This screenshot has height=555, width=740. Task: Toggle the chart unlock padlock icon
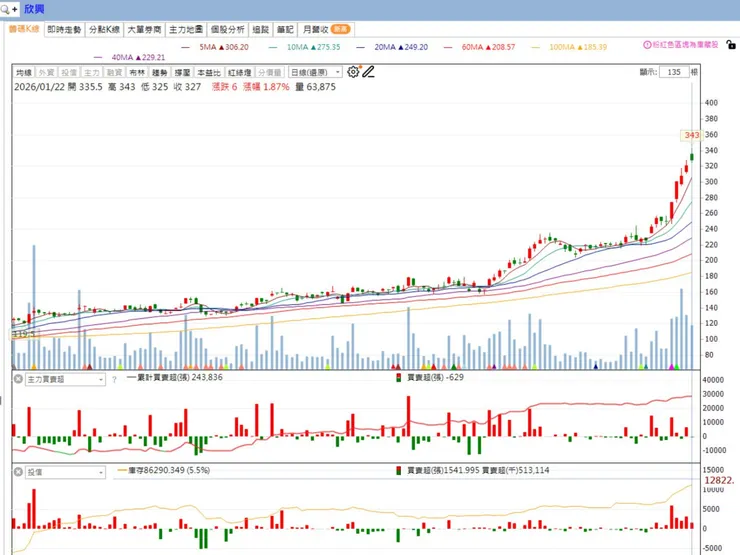731,45
